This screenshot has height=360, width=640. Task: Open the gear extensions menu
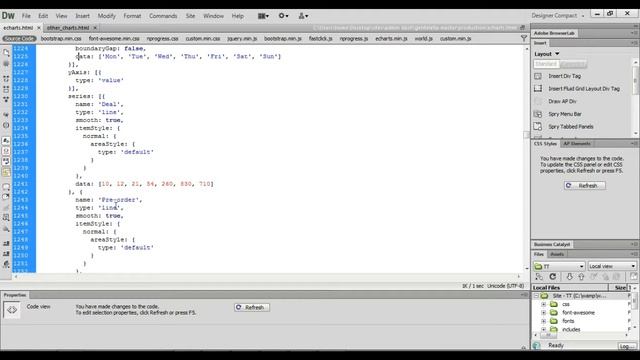283,16
